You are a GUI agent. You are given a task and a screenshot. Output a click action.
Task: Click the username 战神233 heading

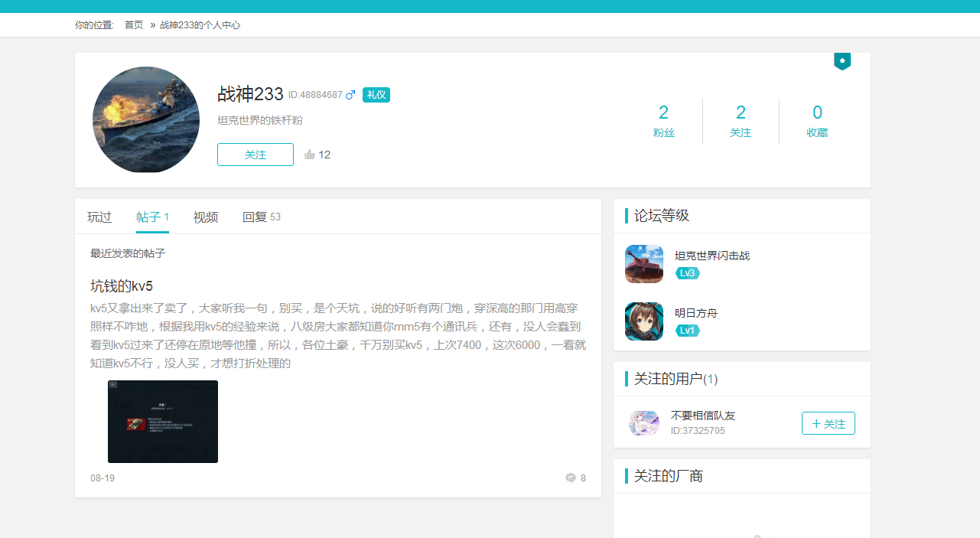(x=251, y=94)
